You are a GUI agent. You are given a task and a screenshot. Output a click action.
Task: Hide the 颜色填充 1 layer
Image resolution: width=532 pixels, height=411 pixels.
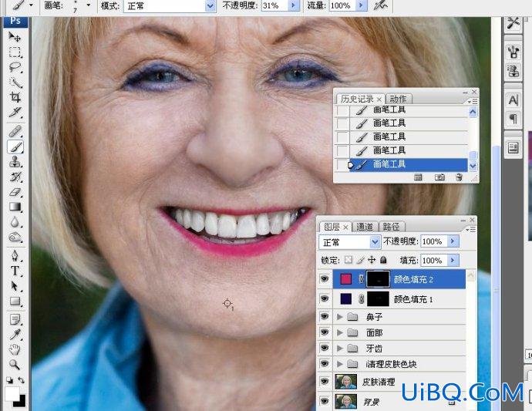click(x=325, y=298)
